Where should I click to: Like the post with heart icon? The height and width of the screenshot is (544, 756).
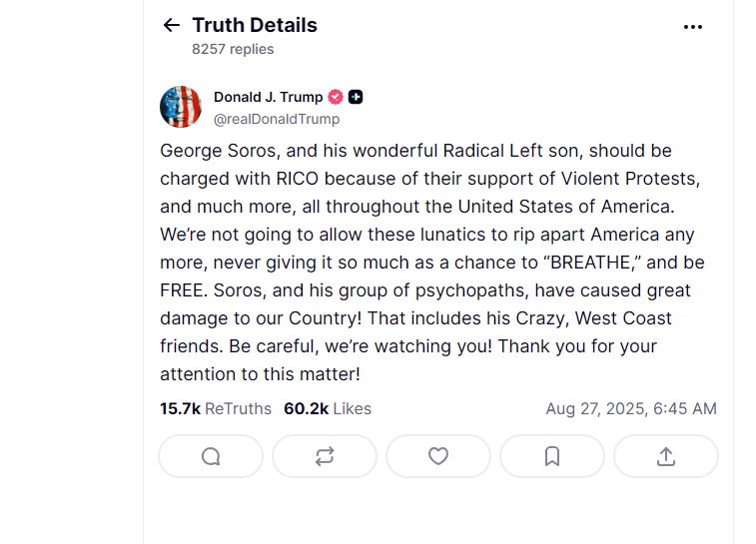(438, 456)
